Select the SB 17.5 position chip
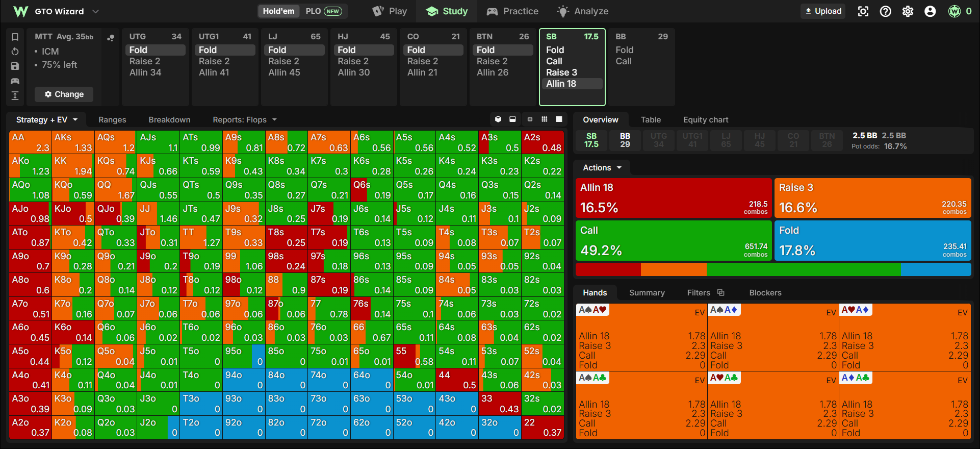 pos(591,140)
